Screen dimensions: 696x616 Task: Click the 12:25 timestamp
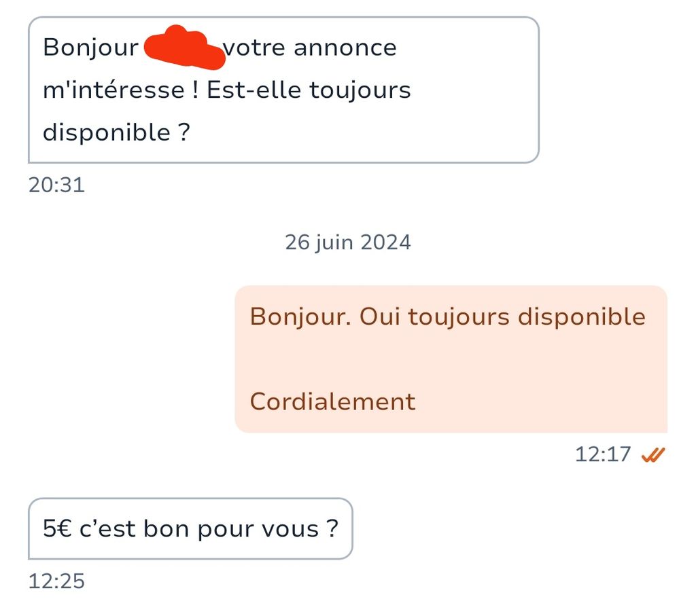pos(56,581)
